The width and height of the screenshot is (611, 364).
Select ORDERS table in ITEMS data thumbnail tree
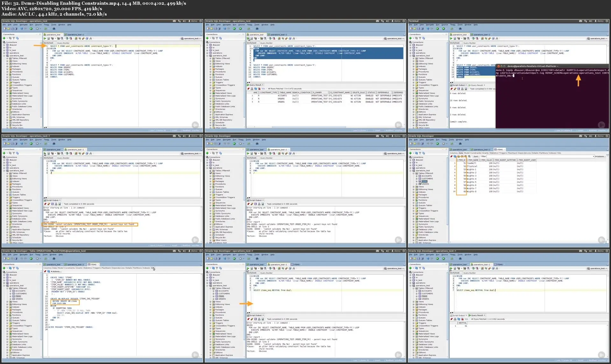425,184
